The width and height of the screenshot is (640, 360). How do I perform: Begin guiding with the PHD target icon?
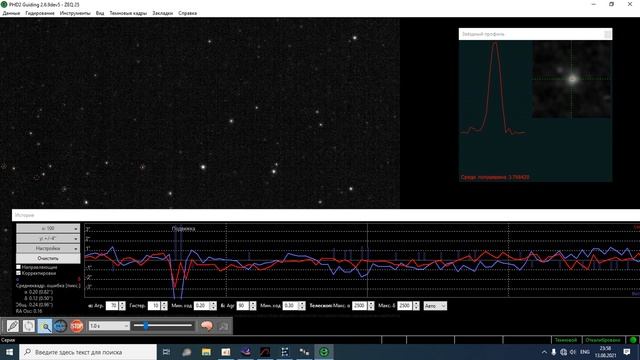point(60,326)
